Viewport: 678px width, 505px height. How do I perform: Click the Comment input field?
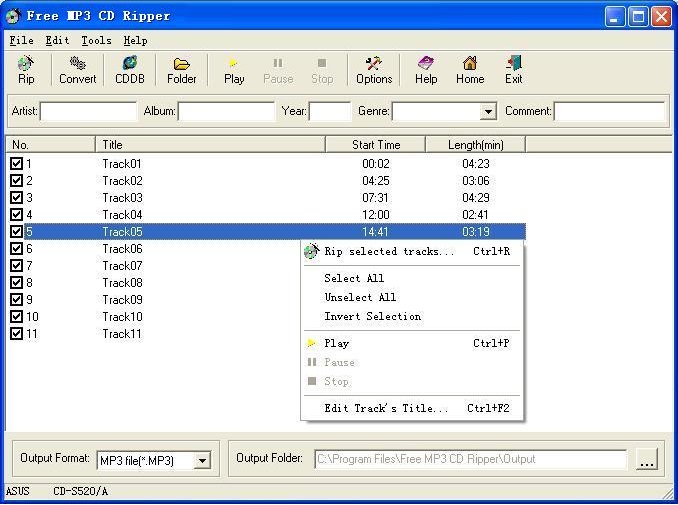pos(609,112)
